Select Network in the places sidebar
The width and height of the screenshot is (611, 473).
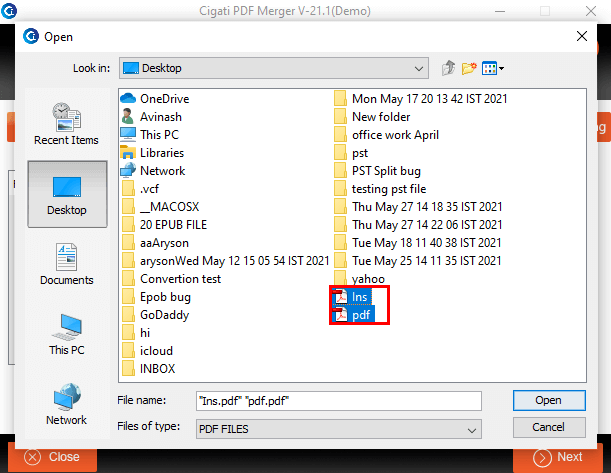[x=67, y=404]
